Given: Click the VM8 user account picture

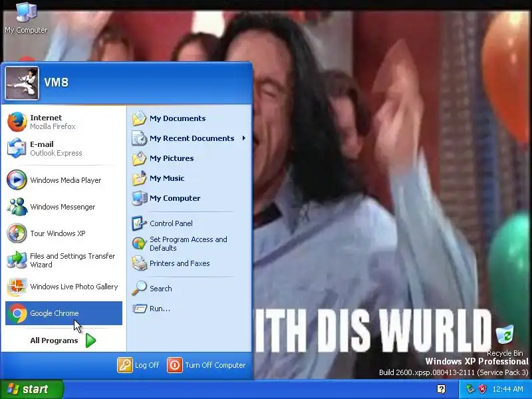Looking at the screenshot, I should 22,83.
